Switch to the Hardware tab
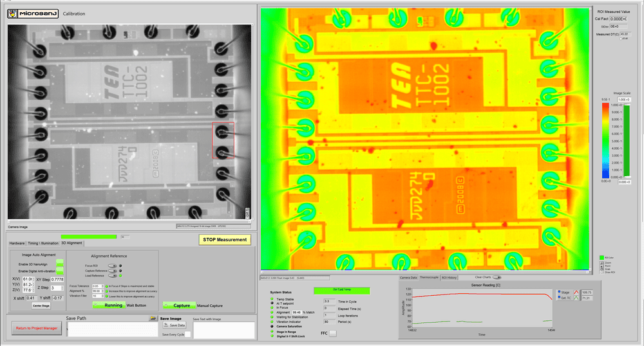The height and width of the screenshot is (346, 644). point(16,243)
